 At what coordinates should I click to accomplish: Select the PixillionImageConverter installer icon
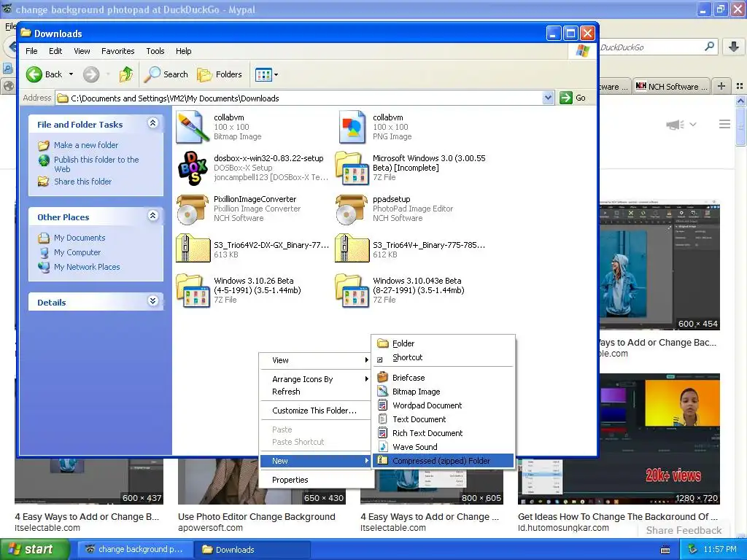(193, 209)
